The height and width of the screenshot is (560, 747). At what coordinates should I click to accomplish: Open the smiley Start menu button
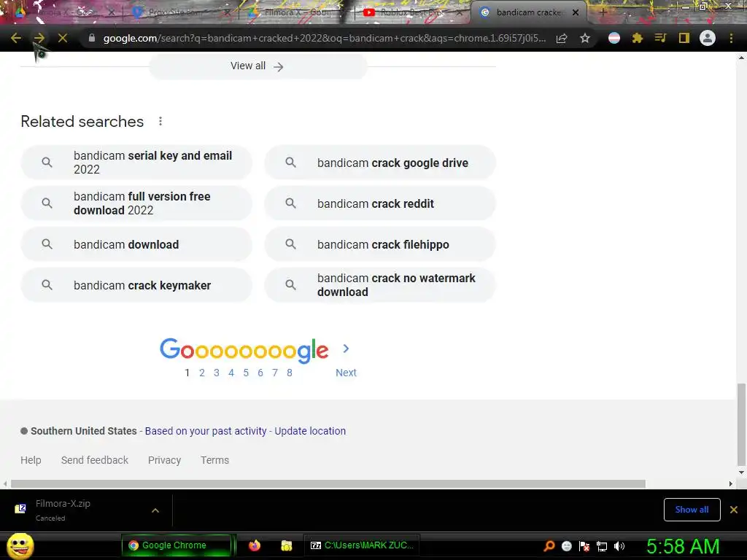point(20,545)
